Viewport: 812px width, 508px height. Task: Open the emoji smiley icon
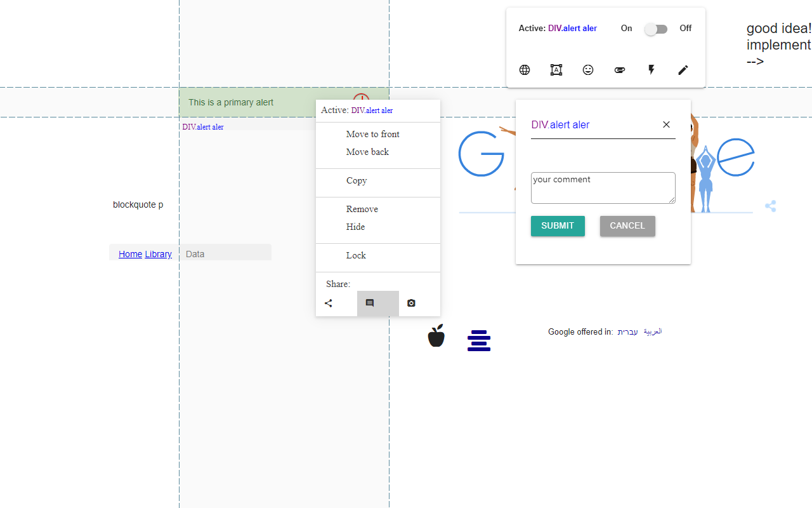[x=588, y=70]
